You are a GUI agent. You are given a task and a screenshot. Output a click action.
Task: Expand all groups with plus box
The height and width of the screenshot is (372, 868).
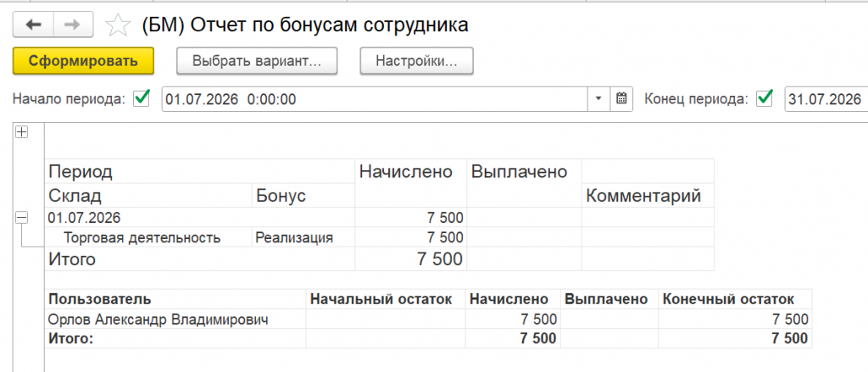click(x=21, y=131)
